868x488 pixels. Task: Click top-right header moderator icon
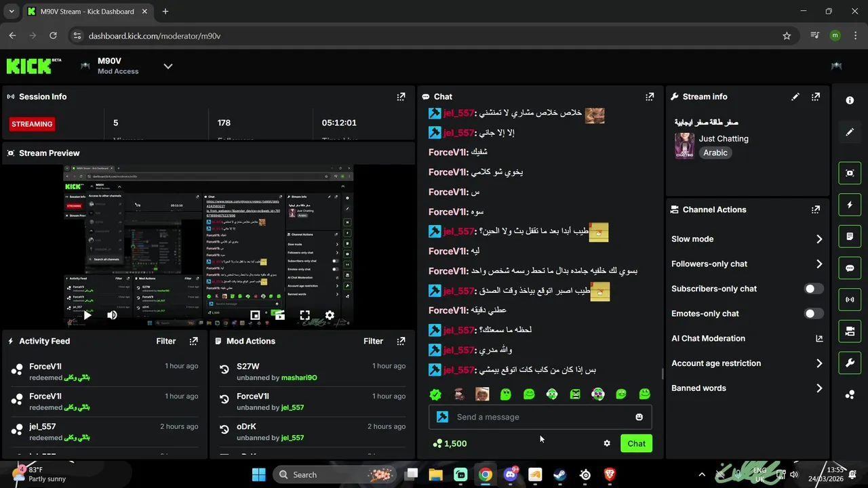coord(836,66)
